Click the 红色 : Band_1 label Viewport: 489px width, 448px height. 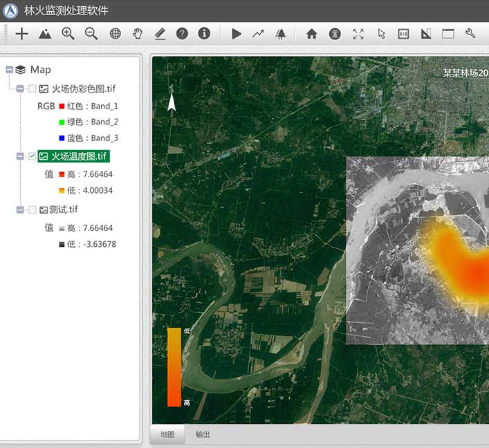tap(93, 106)
